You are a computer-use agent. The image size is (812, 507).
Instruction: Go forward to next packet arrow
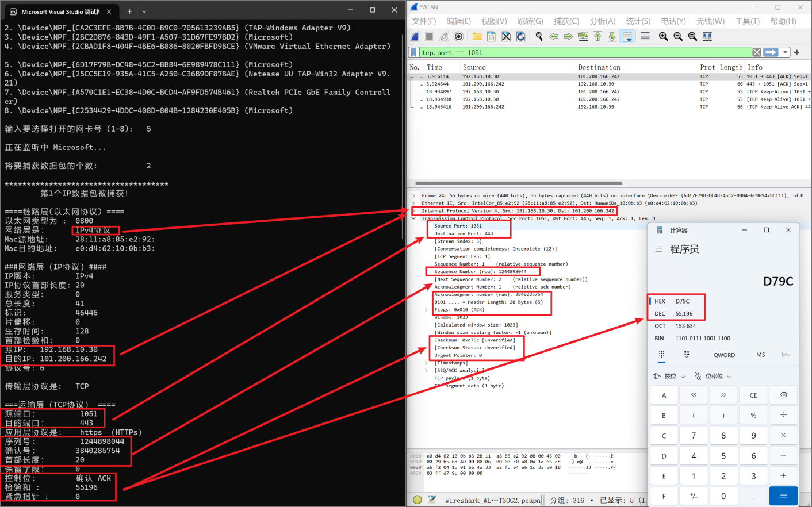[568, 36]
